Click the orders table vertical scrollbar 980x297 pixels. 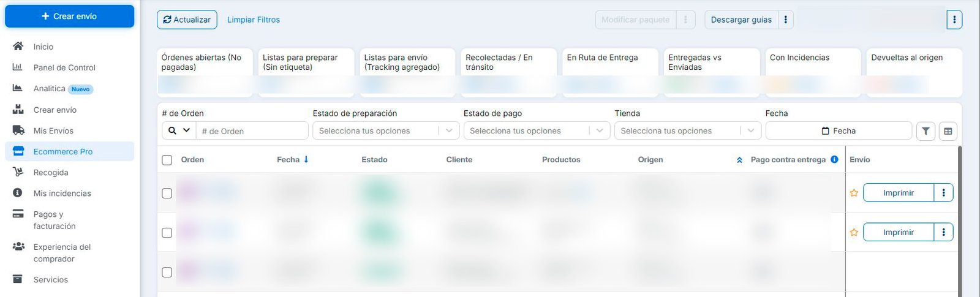pyautogui.click(x=960, y=220)
